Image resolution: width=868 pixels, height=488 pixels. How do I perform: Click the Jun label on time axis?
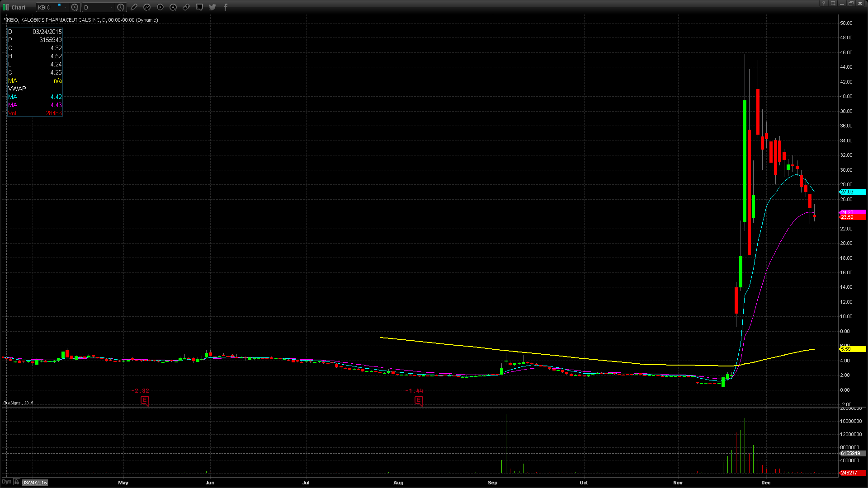210,483
